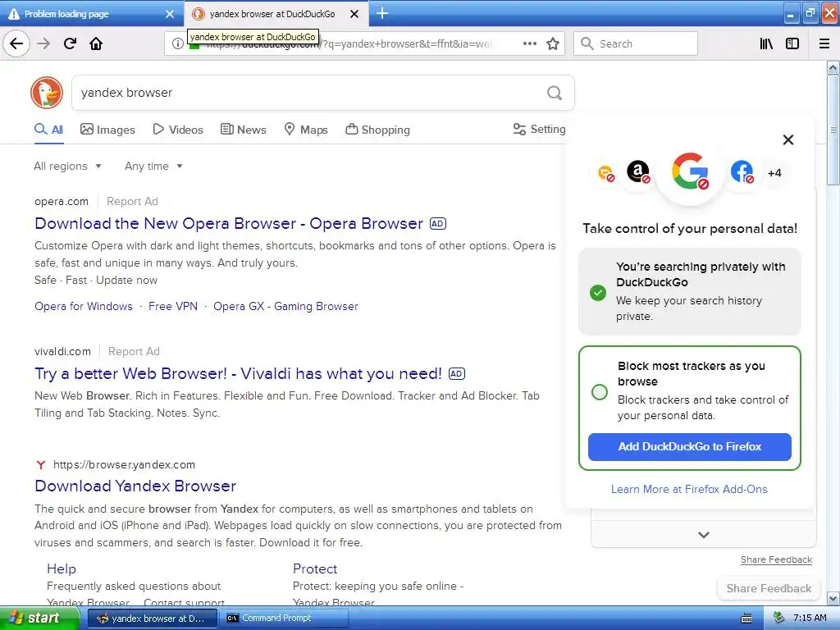Screen dimensions: 840x630
Task: Click the Free VPN sitelink
Action: (173, 307)
